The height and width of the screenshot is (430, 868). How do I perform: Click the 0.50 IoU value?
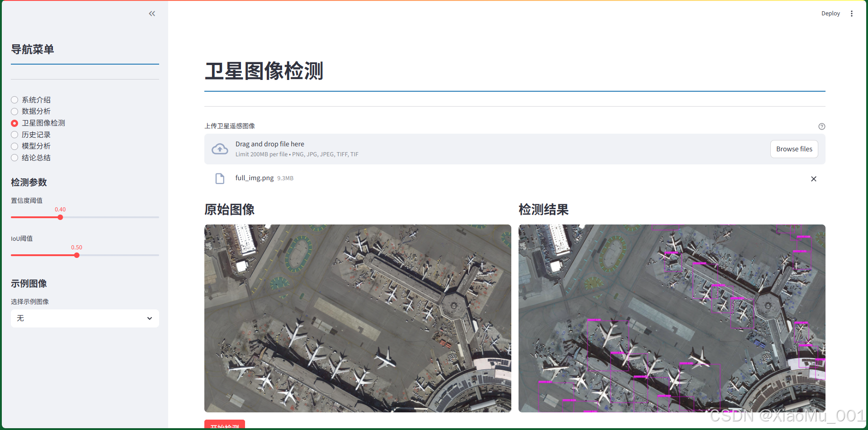(x=77, y=248)
